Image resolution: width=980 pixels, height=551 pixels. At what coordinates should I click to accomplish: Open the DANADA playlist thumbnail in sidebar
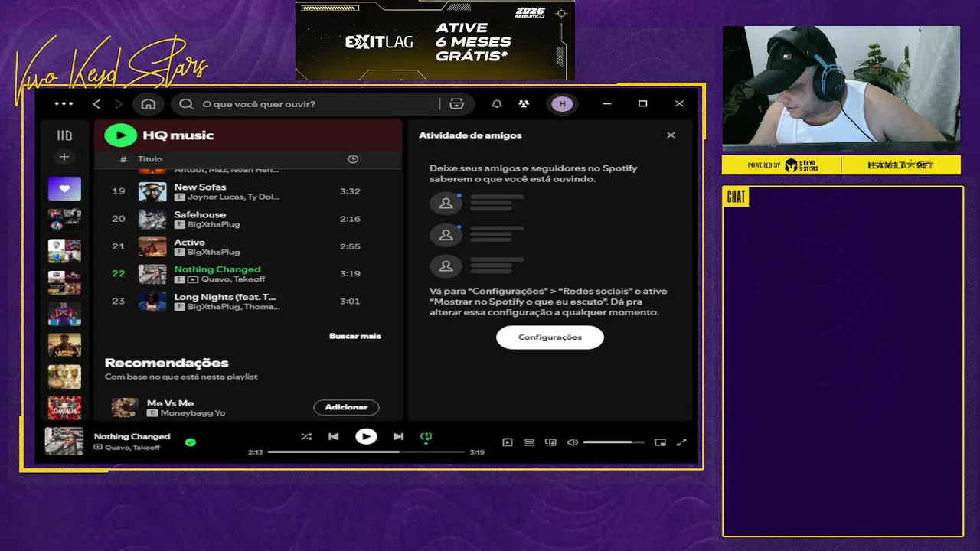(64, 408)
